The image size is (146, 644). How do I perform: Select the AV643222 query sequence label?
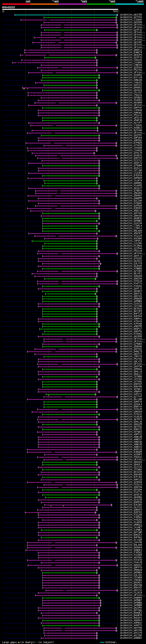tap(8, 8)
